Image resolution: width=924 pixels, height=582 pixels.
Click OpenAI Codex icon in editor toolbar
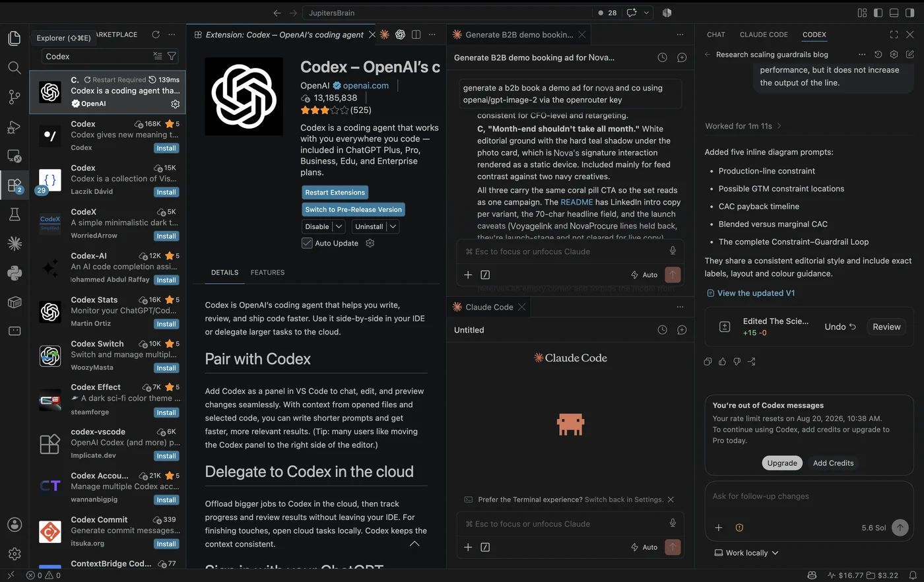point(400,34)
